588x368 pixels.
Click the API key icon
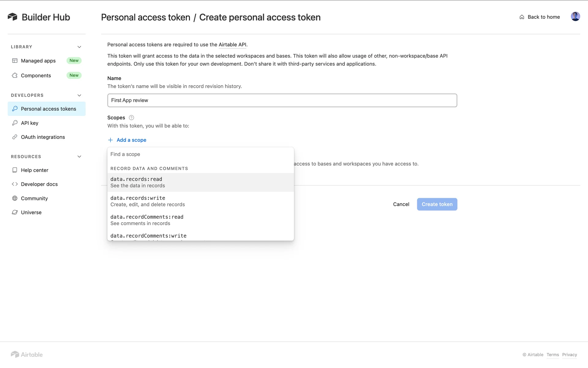(x=15, y=123)
